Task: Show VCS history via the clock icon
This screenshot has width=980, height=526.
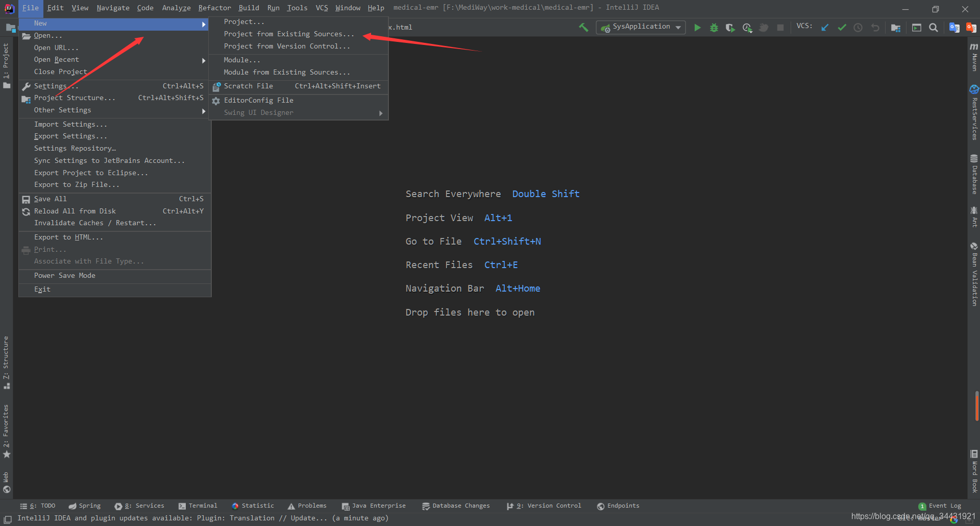Action: (x=858, y=28)
